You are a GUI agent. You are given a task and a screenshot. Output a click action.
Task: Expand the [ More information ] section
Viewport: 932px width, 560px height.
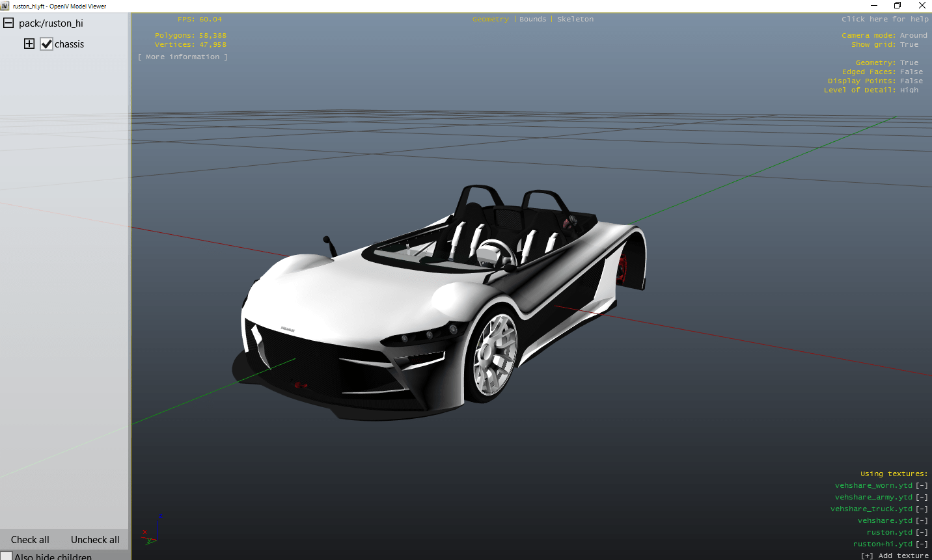(183, 57)
